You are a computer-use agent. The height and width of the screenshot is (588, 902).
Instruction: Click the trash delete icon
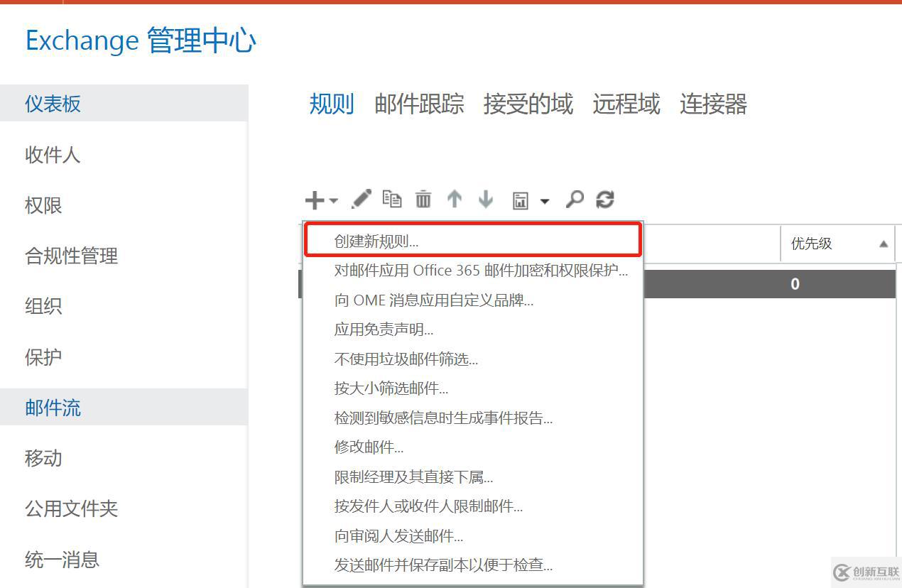[423, 199]
